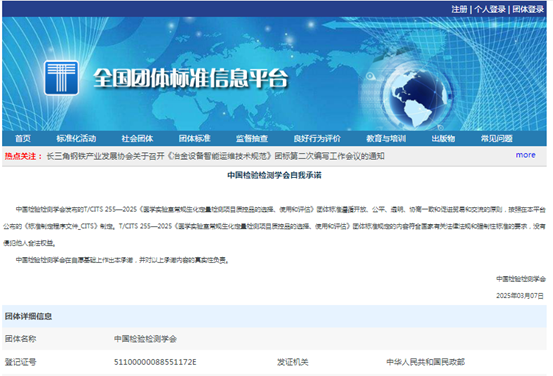
Task: Click the 全国团体标准信息平台 banner title
Action: pos(191,78)
